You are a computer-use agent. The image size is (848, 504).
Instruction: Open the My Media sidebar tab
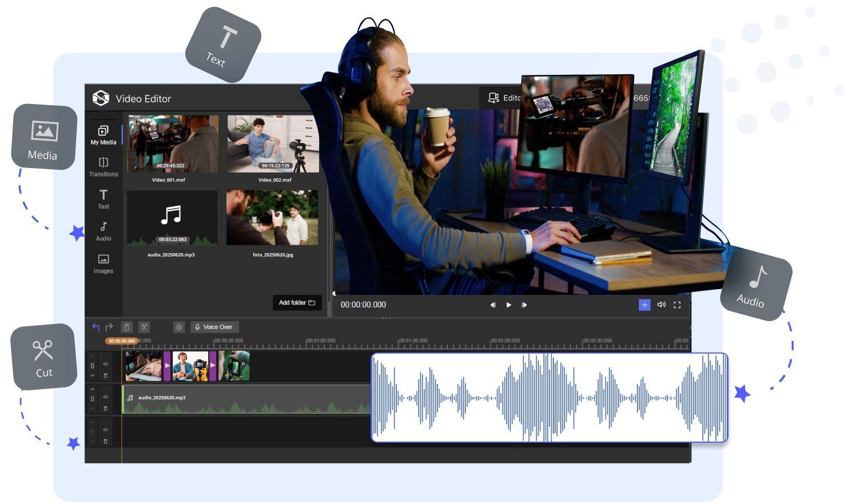[103, 135]
